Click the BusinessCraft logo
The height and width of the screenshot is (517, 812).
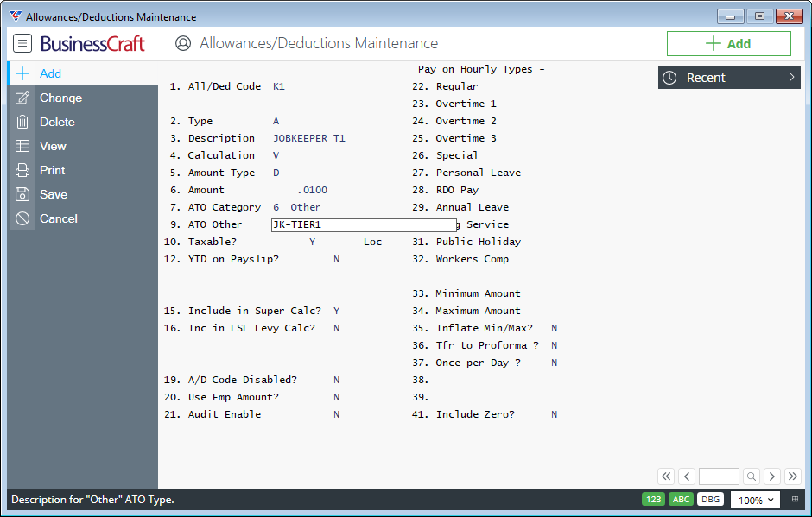[x=92, y=43]
